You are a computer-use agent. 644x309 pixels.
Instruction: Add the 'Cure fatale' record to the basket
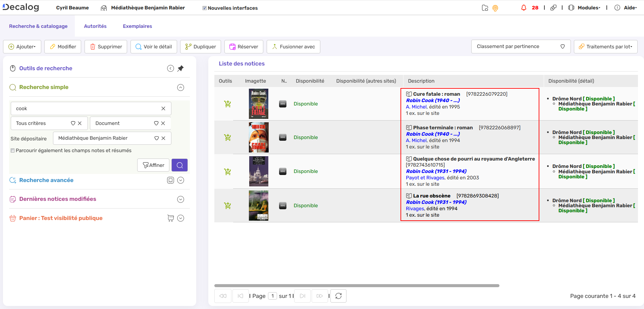coord(228,103)
